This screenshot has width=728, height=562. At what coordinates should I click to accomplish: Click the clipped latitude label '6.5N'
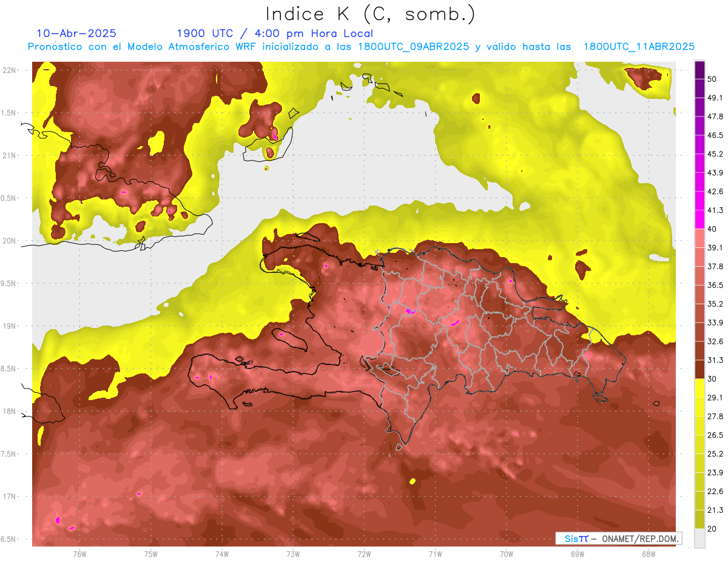(8, 540)
